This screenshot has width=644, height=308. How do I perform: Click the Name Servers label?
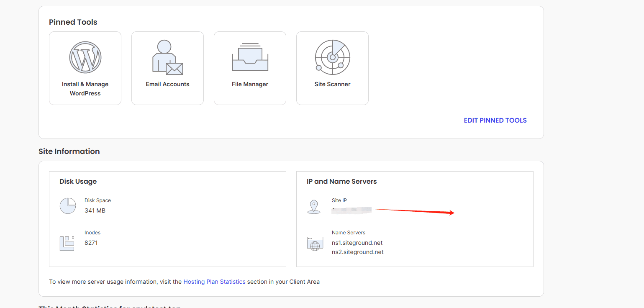tap(349, 233)
